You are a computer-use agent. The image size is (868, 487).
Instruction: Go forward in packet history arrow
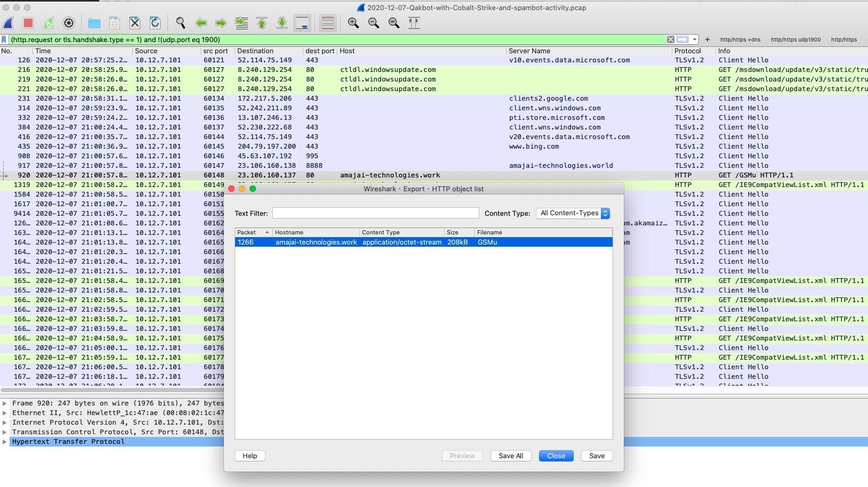pos(221,23)
